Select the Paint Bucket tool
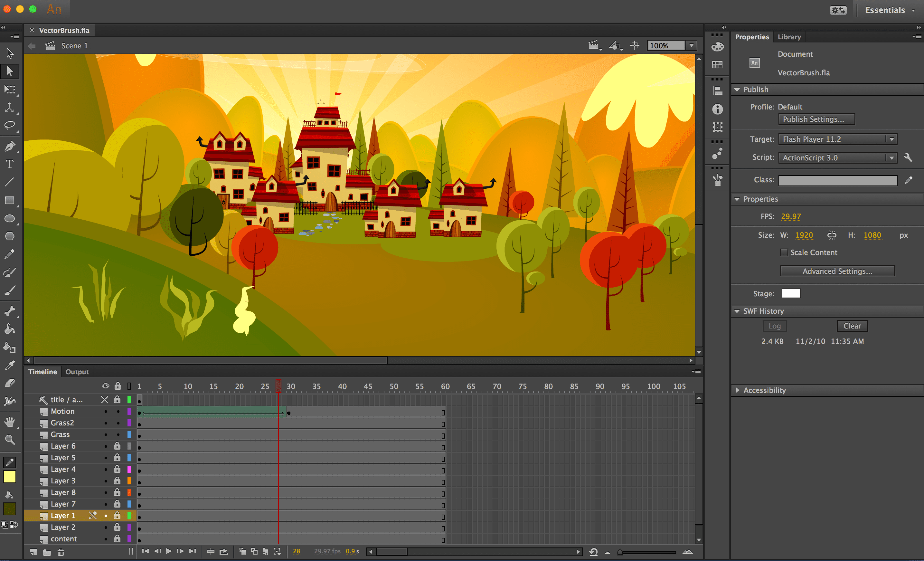 click(10, 329)
